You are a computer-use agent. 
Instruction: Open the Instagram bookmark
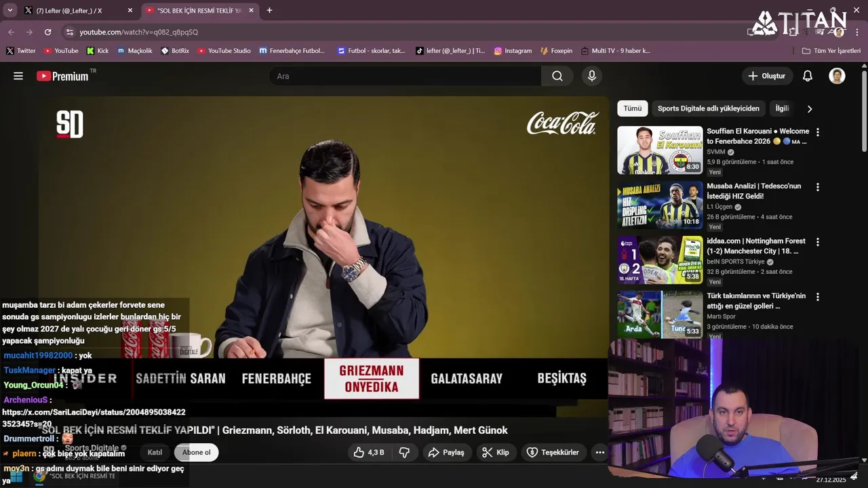click(x=513, y=51)
